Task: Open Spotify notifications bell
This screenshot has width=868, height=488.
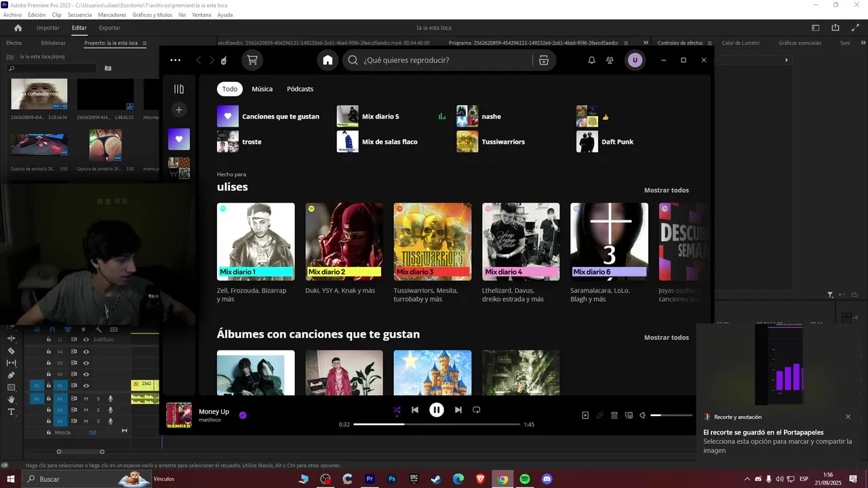Action: coord(591,60)
